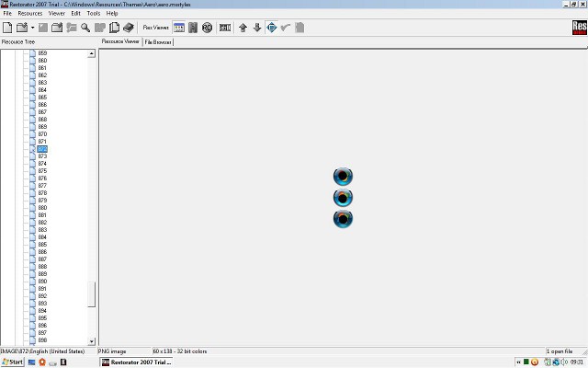Select resource 880 in the tree
This screenshot has height=368, width=588.
pyautogui.click(x=42, y=207)
